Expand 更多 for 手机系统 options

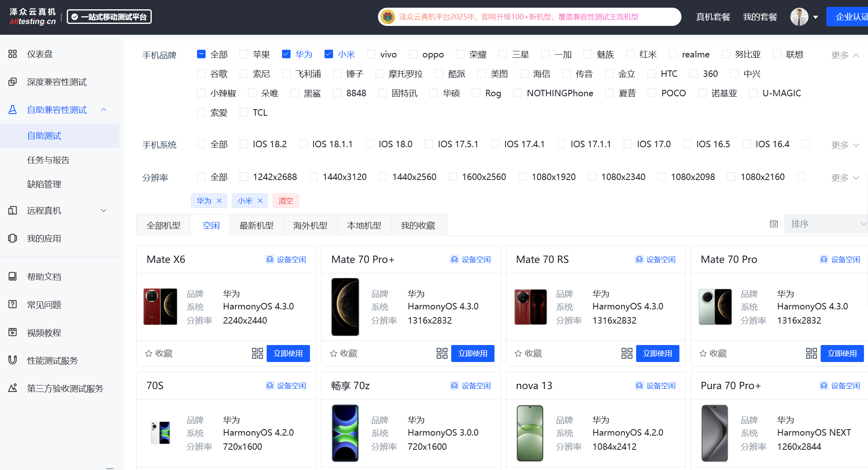[845, 145]
